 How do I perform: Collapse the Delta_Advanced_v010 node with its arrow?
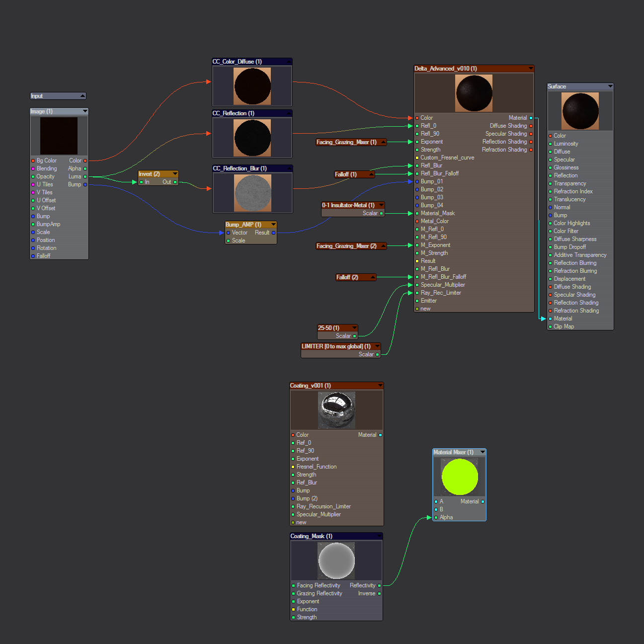coord(530,69)
